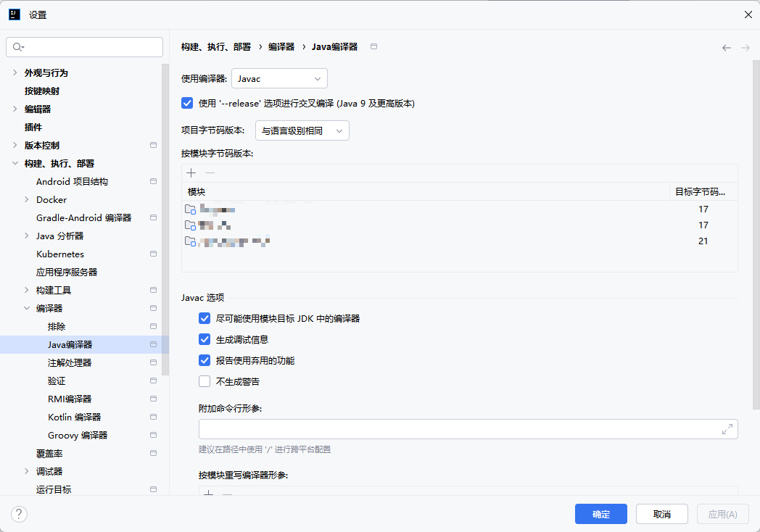Select the 注解处理器 settings page
This screenshot has height=532, width=760.
[69, 362]
